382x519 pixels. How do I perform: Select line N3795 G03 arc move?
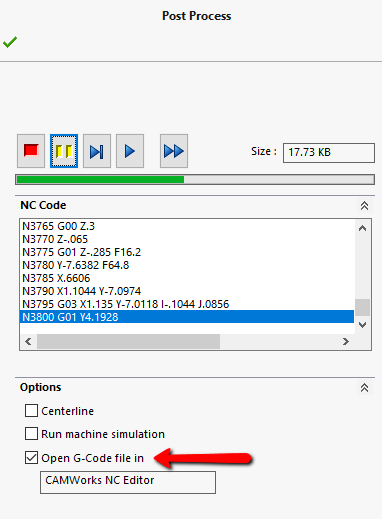tap(187, 304)
